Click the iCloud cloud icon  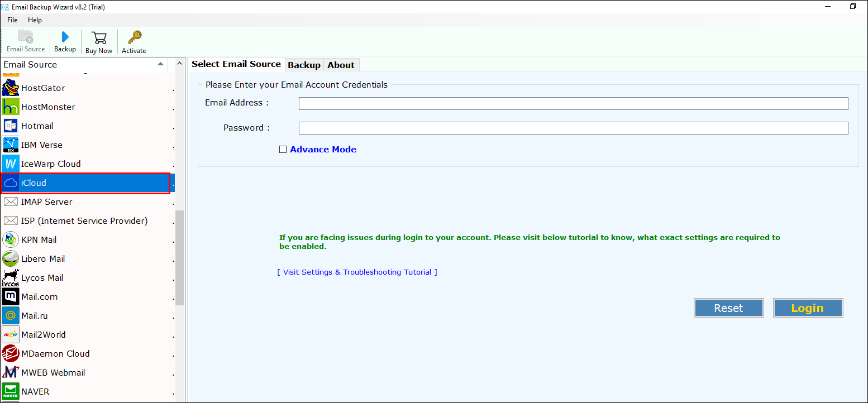(11, 183)
